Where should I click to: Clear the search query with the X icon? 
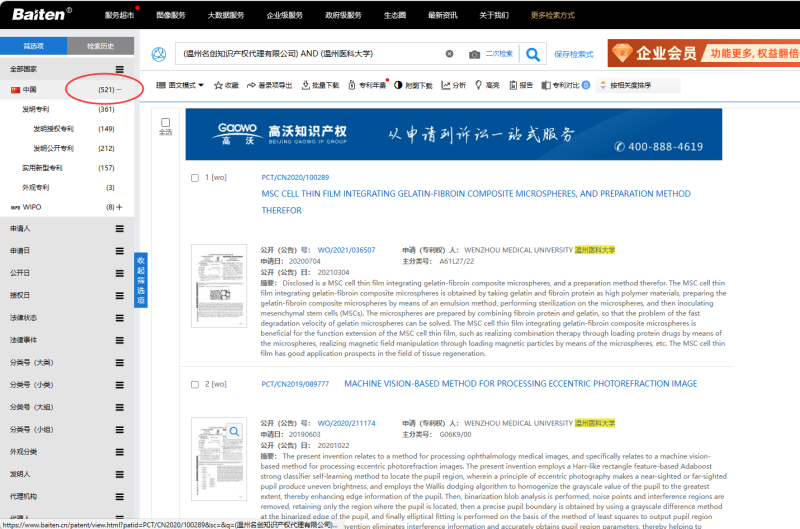pos(449,54)
